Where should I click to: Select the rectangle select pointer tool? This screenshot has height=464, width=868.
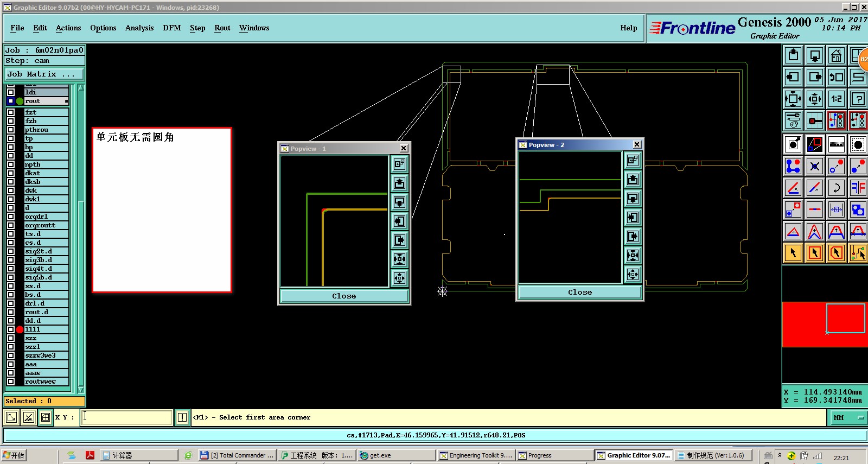coord(815,253)
